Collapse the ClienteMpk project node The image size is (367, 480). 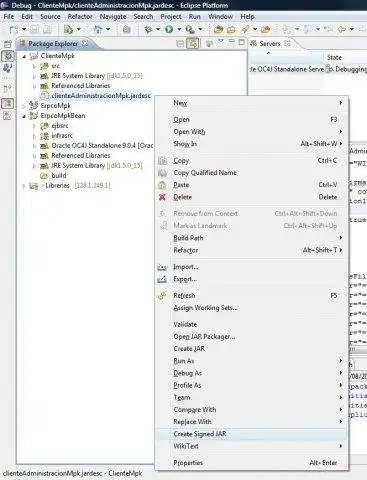(x=24, y=56)
